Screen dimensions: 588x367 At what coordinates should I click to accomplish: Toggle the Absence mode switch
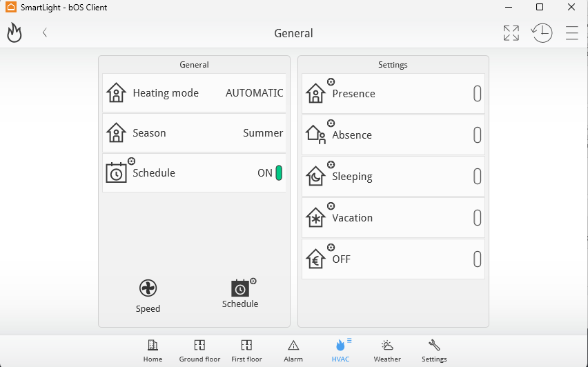tap(477, 135)
